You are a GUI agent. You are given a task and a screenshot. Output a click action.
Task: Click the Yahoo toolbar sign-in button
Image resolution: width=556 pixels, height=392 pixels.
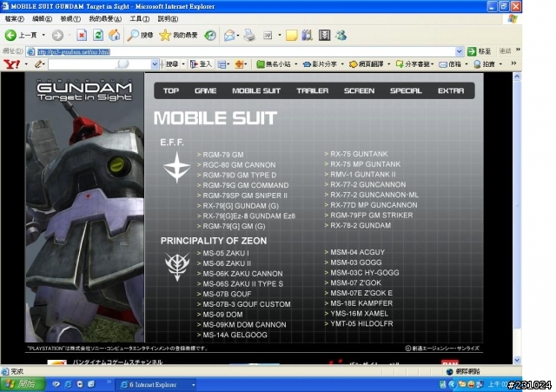201,64
